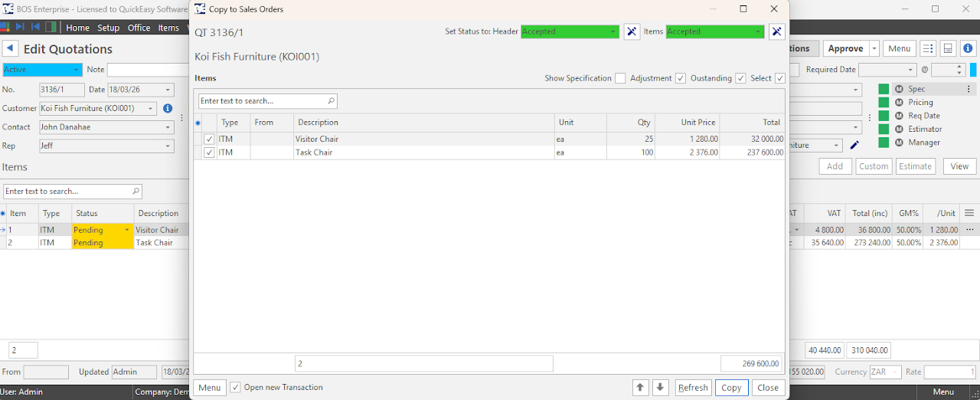Click the blue skip-forward icon in the toolbar
This screenshot has width=980, height=400.
click(x=21, y=27)
